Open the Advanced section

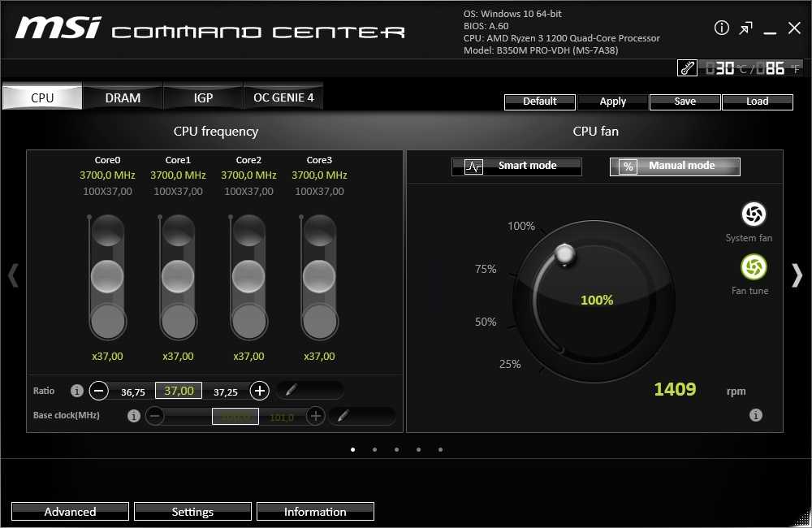coord(70,512)
